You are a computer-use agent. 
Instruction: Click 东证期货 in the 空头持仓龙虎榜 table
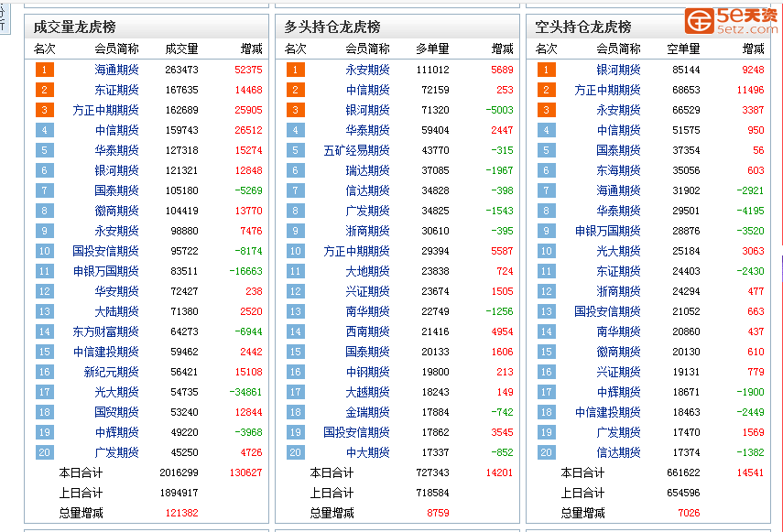(618, 271)
